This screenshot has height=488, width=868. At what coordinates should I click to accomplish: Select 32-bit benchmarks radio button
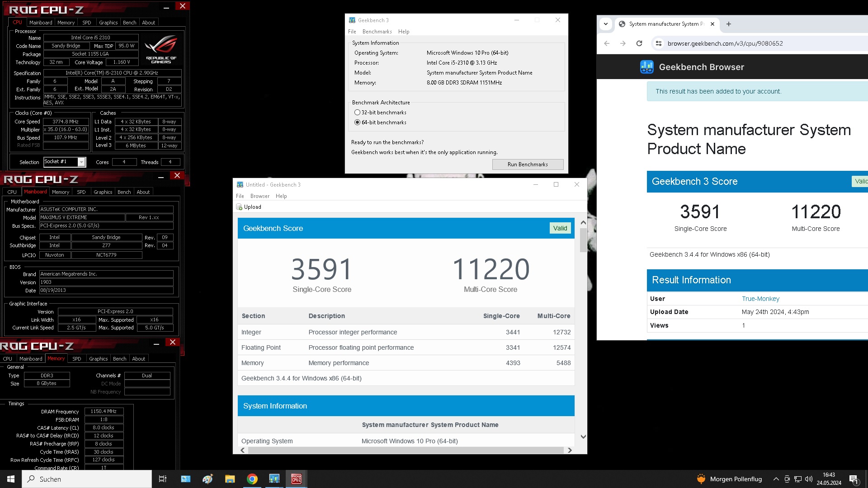(357, 113)
